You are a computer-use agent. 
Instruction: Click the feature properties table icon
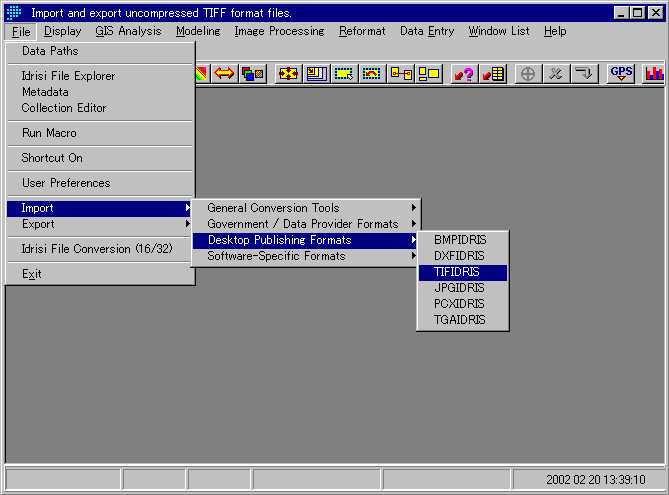[x=493, y=74]
